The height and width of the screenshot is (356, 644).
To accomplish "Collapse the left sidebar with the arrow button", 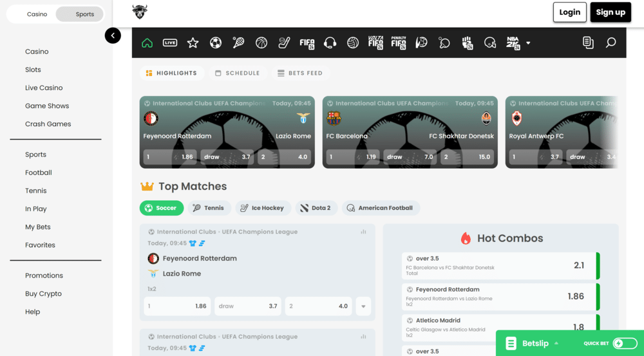I will (113, 35).
